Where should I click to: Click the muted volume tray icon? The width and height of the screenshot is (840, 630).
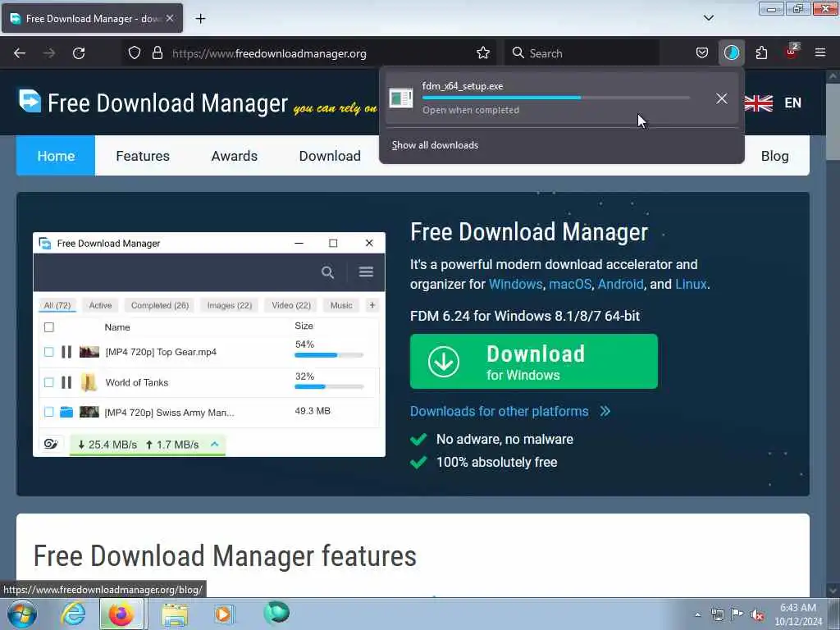coord(757,615)
